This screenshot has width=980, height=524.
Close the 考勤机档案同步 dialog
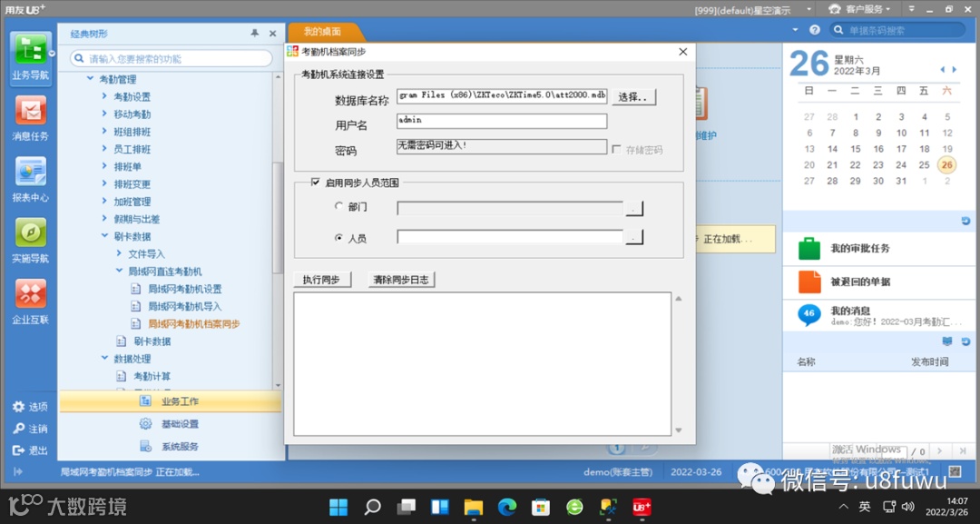682,52
